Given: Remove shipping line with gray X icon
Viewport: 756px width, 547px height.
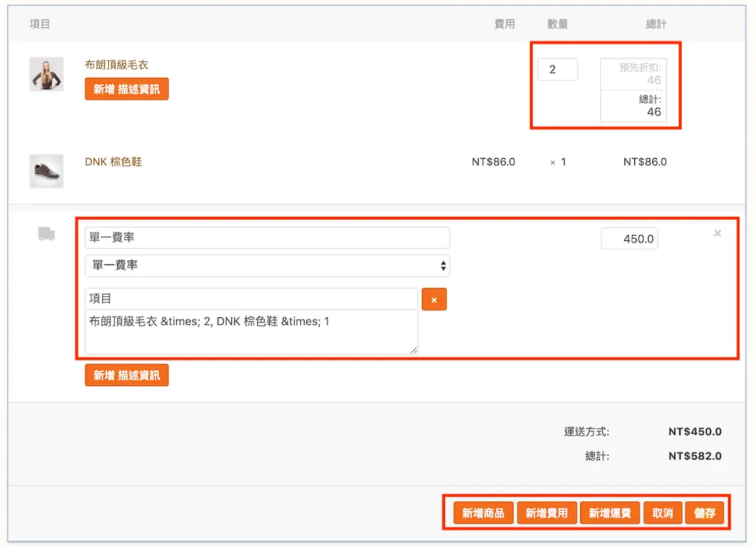Looking at the screenshot, I should coord(717,233).
